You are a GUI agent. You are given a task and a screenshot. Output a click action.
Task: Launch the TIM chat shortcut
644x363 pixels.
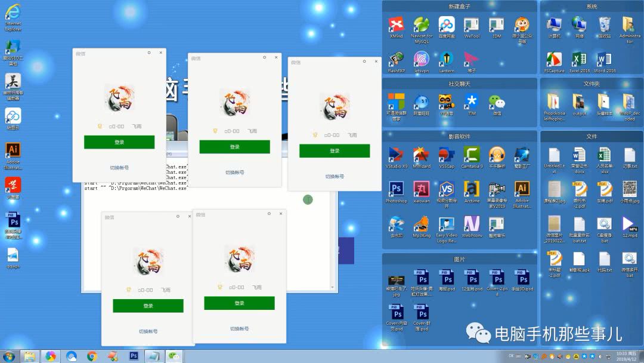472,101
